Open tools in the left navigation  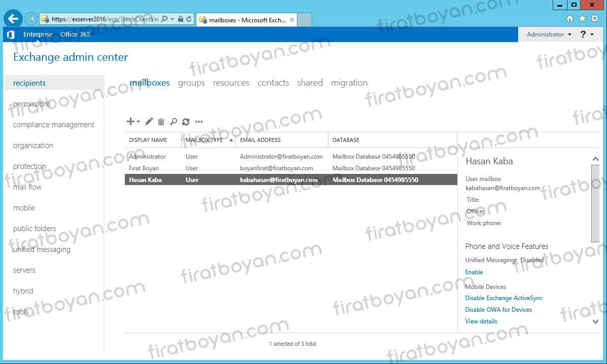(x=21, y=312)
